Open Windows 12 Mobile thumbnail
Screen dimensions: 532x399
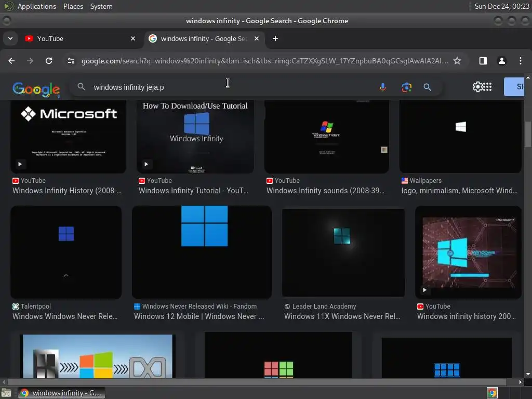pos(202,252)
